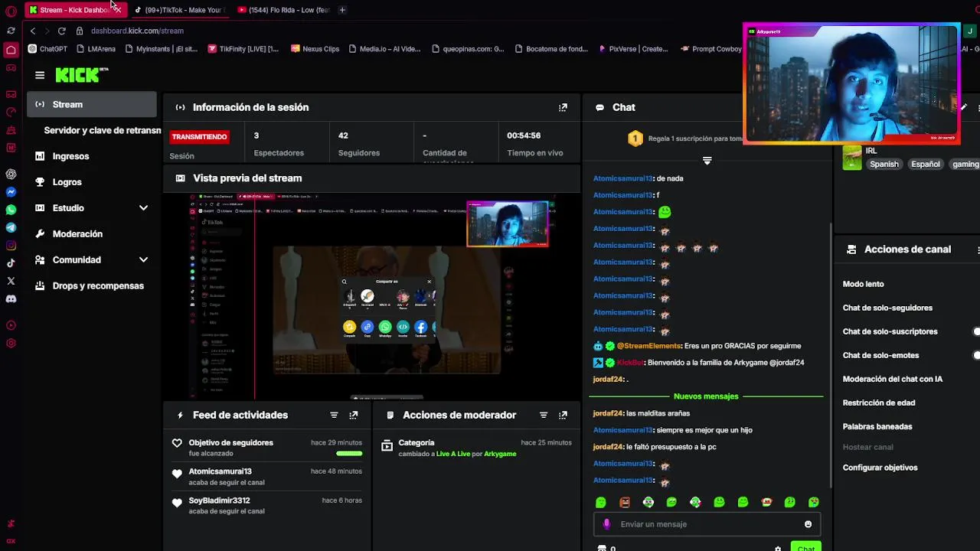Insert the first green emote from quick bar
This screenshot has width=980, height=551.
point(601,503)
